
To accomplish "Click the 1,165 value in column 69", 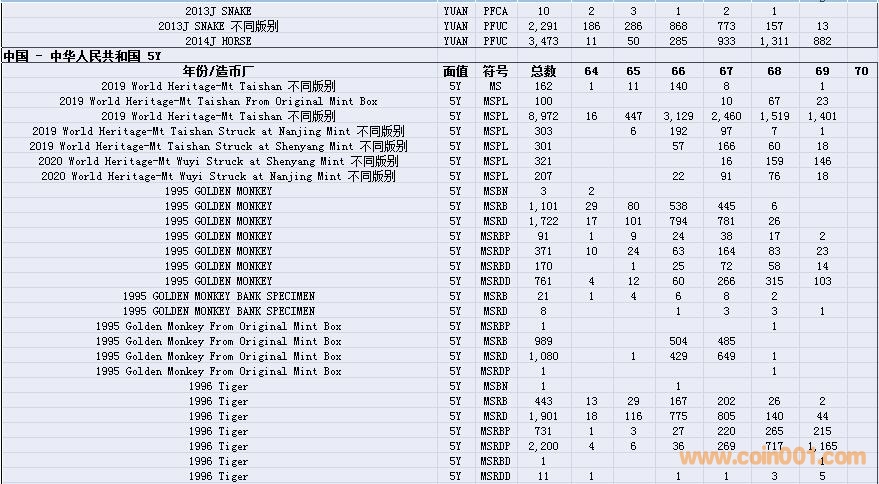I will [821, 446].
